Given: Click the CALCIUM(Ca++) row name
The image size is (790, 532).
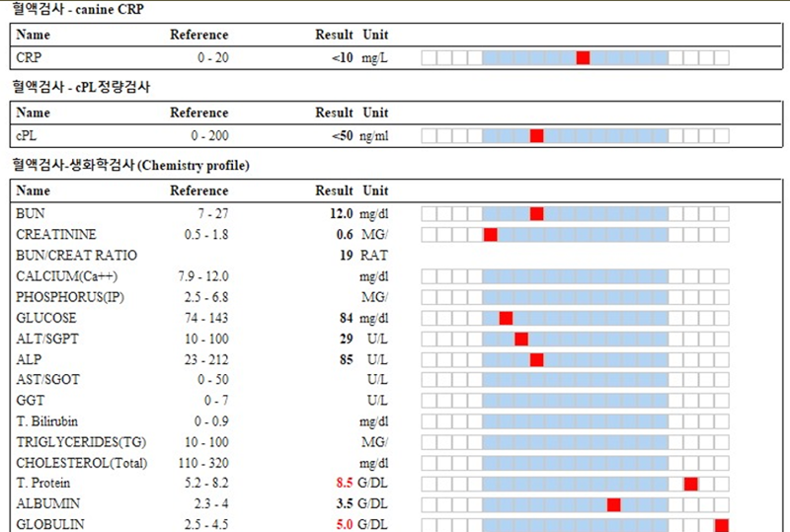Looking at the screenshot, I should [x=67, y=276].
